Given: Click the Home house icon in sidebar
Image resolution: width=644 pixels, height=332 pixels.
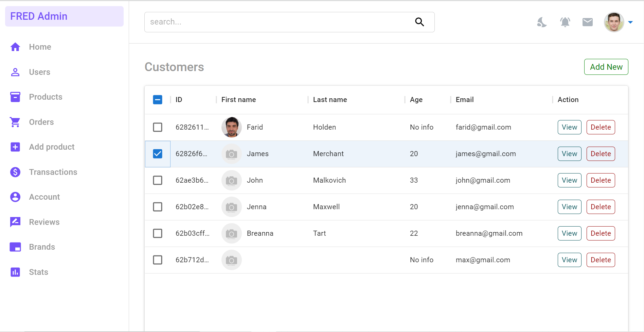Looking at the screenshot, I should [x=15, y=47].
